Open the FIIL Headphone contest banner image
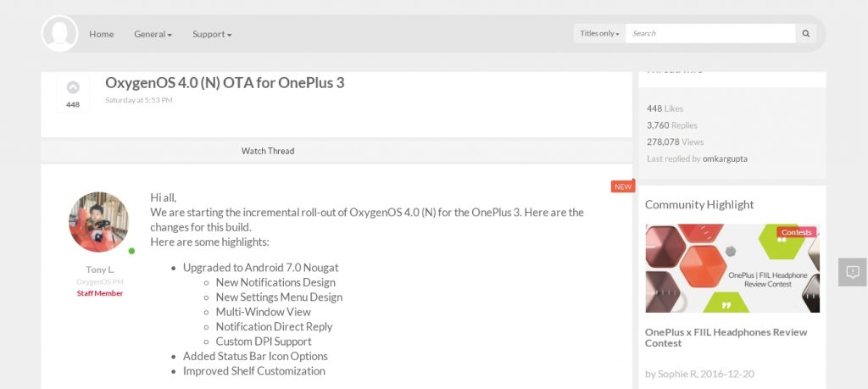Viewport: 868px width, 389px height. coord(732,268)
